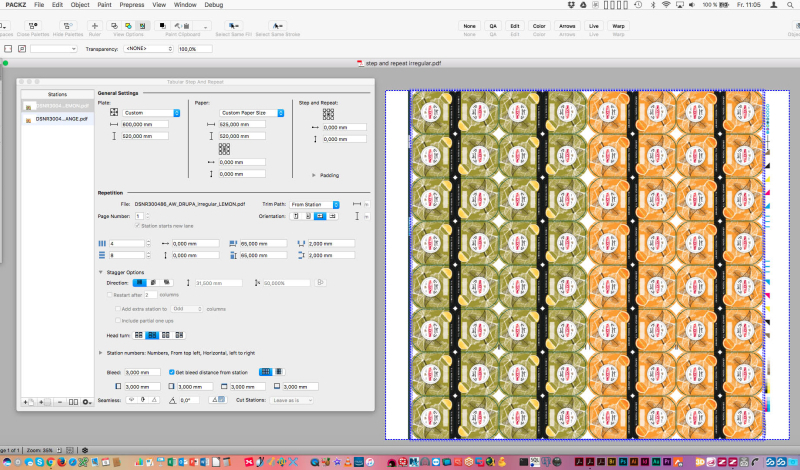This screenshot has height=470, width=800.
Task: Open the Object menu
Action: (80, 5)
